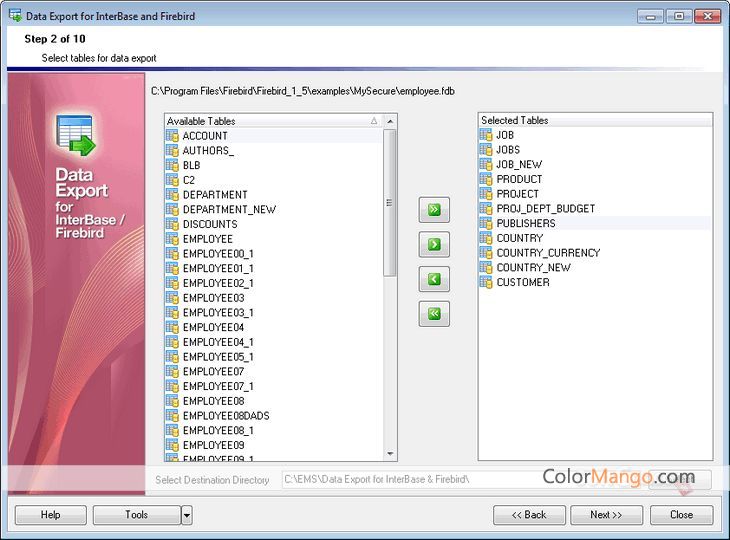730x540 pixels.
Task: Click the table icon beside EMPLOYEE03
Action: click(172, 298)
